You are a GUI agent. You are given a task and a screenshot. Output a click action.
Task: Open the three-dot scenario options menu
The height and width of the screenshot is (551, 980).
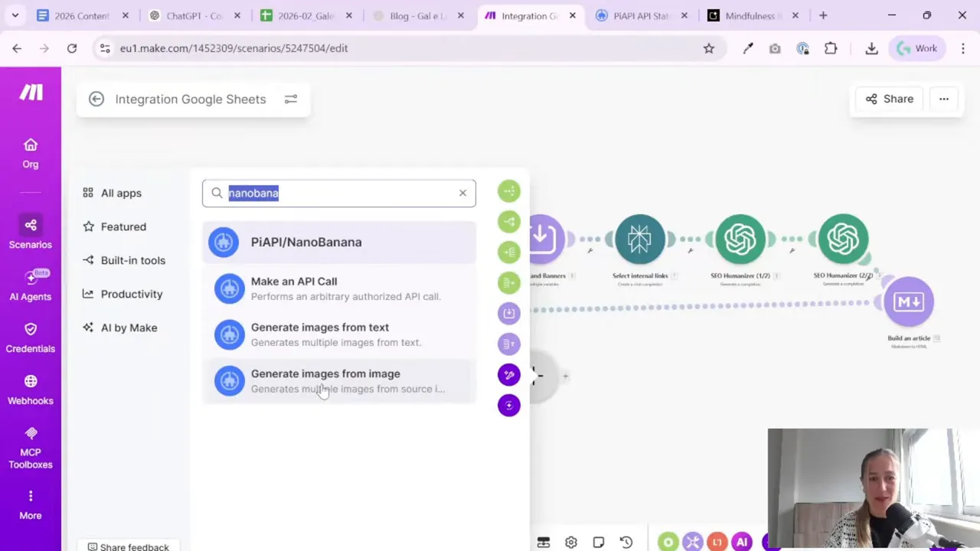[944, 99]
